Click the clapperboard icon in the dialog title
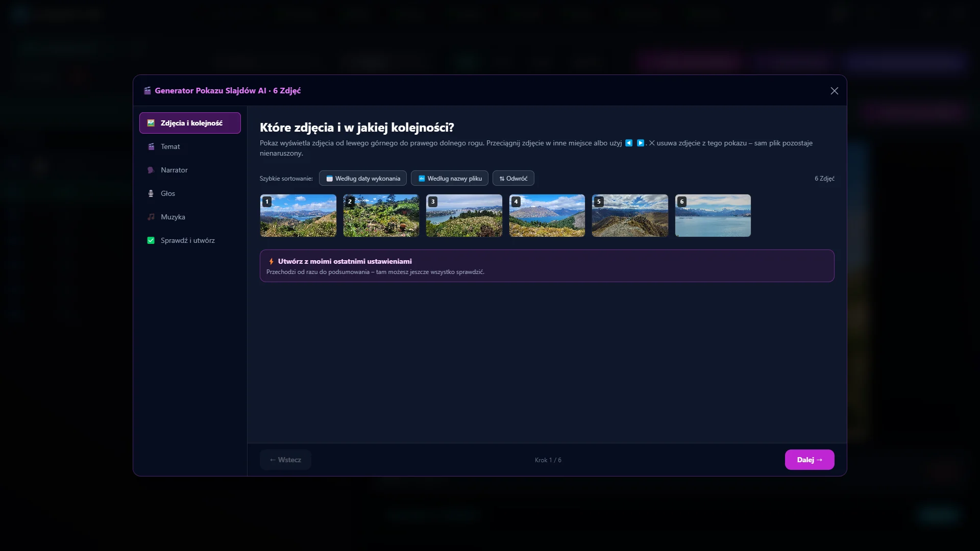This screenshot has height=551, width=980. (148, 91)
